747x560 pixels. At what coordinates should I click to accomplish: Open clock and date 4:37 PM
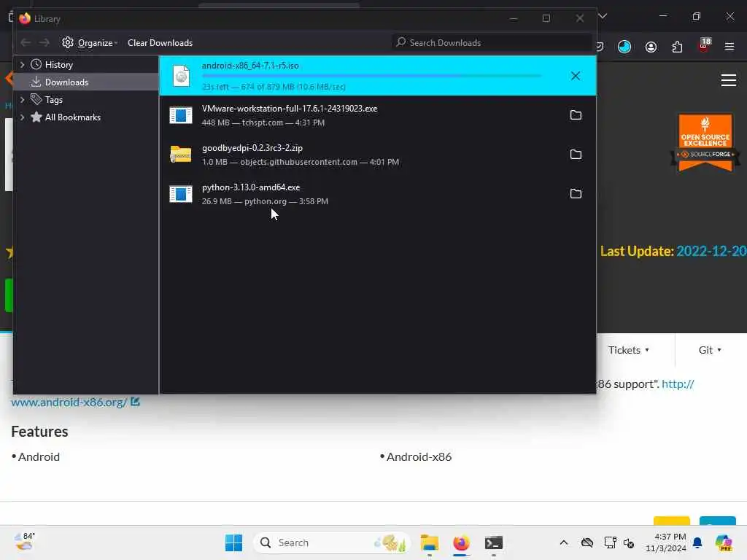tap(665, 542)
